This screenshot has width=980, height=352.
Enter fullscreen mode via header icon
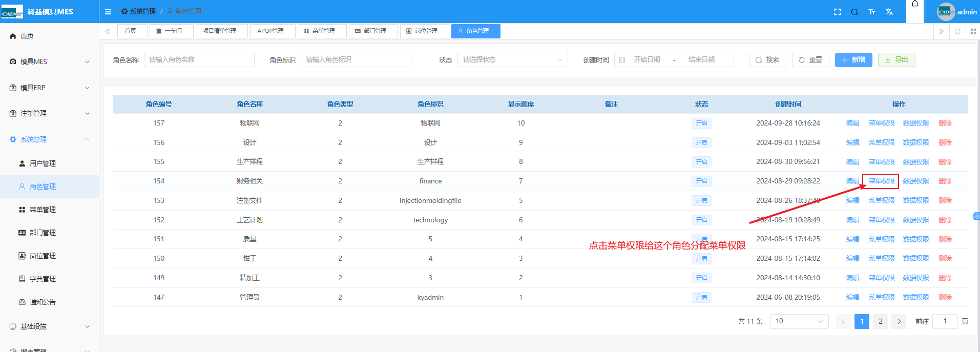tap(838, 12)
